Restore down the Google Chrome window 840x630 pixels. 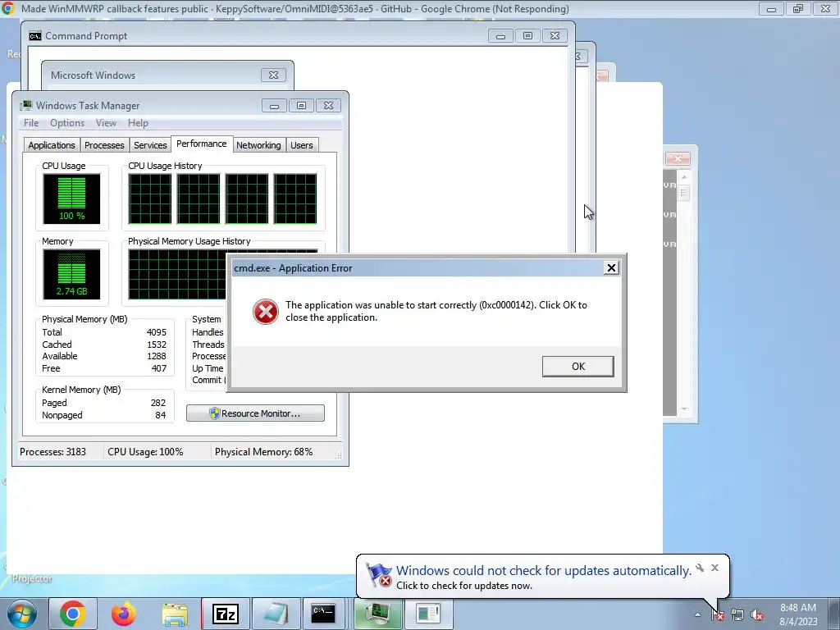click(798, 8)
